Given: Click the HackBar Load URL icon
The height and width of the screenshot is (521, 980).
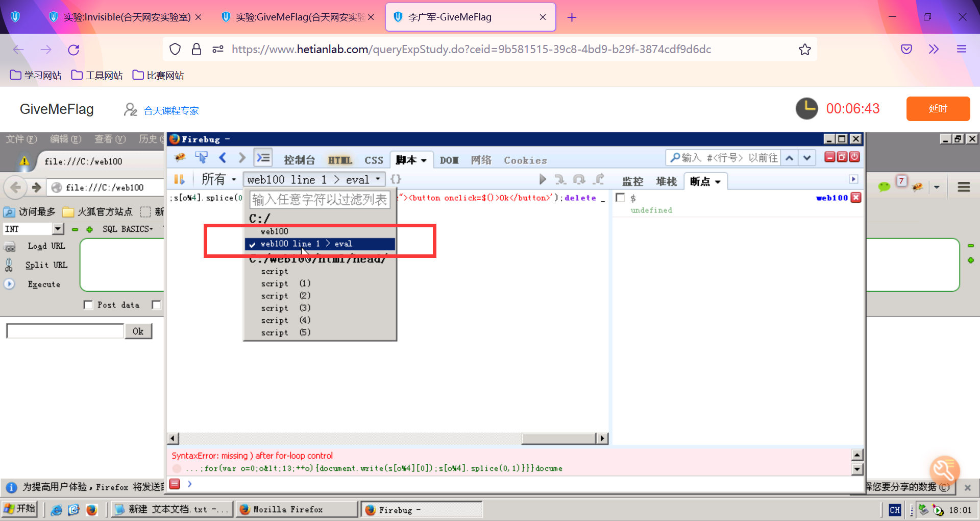Looking at the screenshot, I should click(x=10, y=247).
